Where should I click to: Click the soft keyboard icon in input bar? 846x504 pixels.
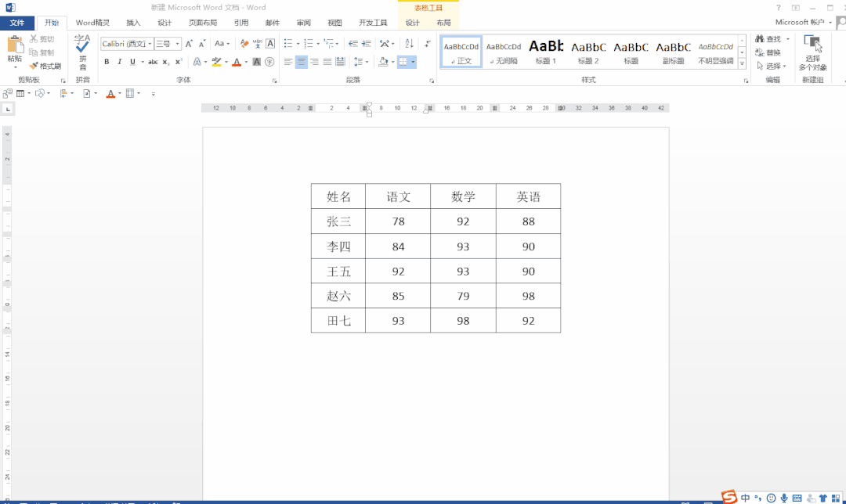pos(797,498)
